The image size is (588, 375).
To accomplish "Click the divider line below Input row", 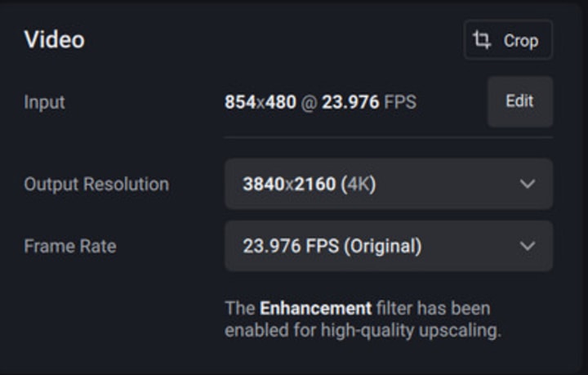I will click(388, 137).
